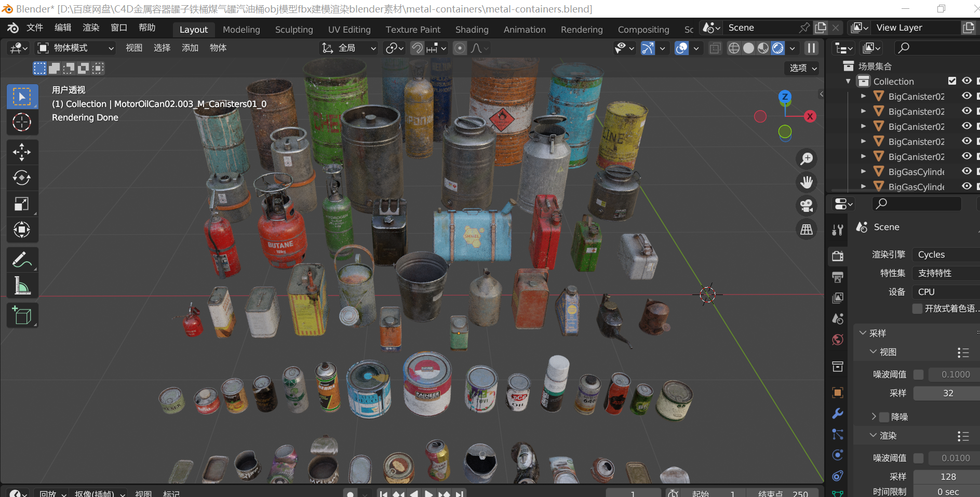Select the Measure ruler tool

pos(22,285)
